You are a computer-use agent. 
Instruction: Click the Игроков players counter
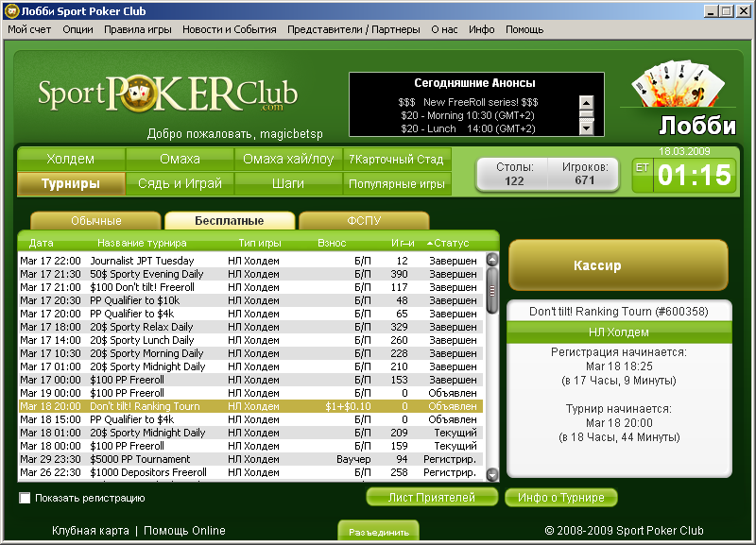tap(584, 174)
